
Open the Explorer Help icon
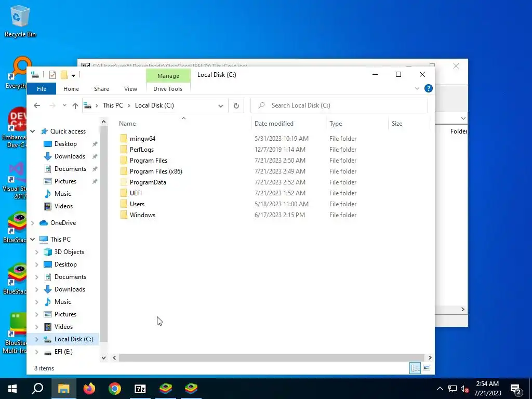pos(429,88)
